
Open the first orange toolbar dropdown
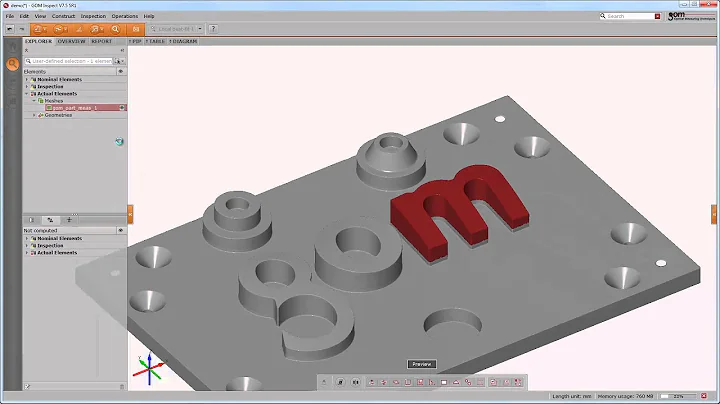pyautogui.click(x=45, y=29)
